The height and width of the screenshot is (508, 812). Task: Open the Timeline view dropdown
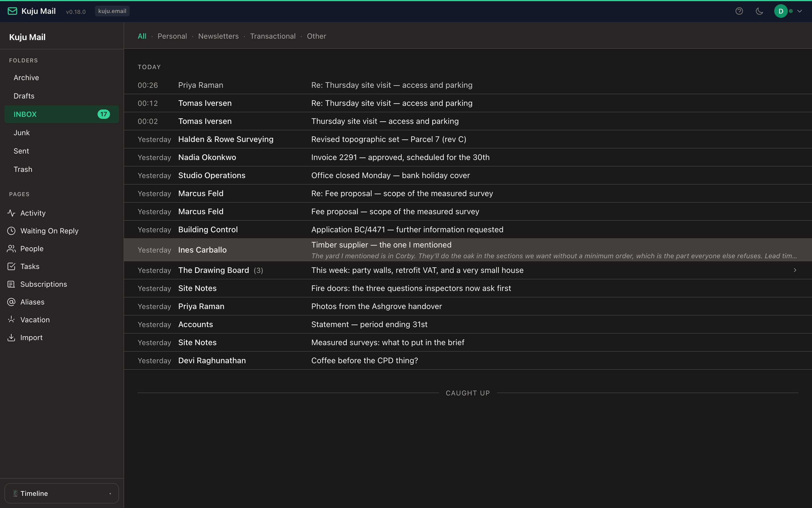(62, 493)
